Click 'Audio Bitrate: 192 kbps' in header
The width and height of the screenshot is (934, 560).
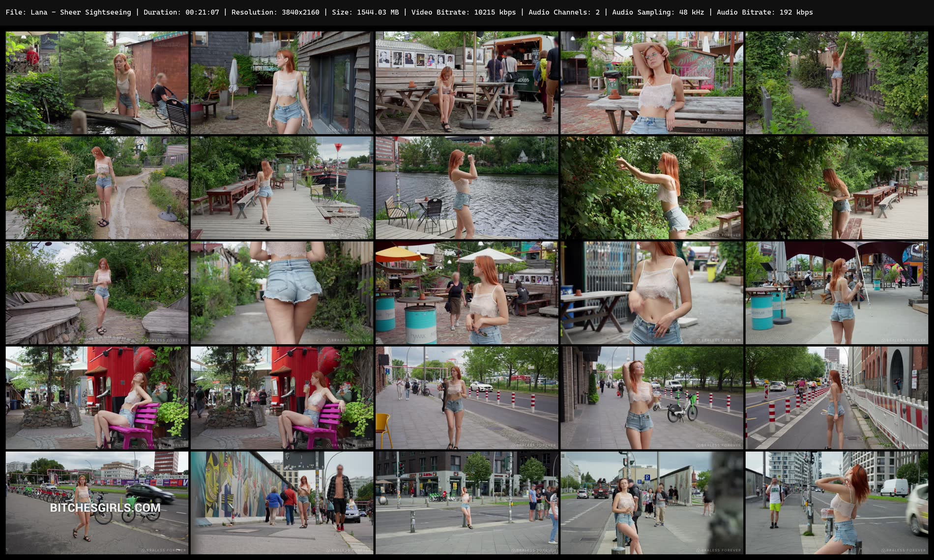coord(765,12)
